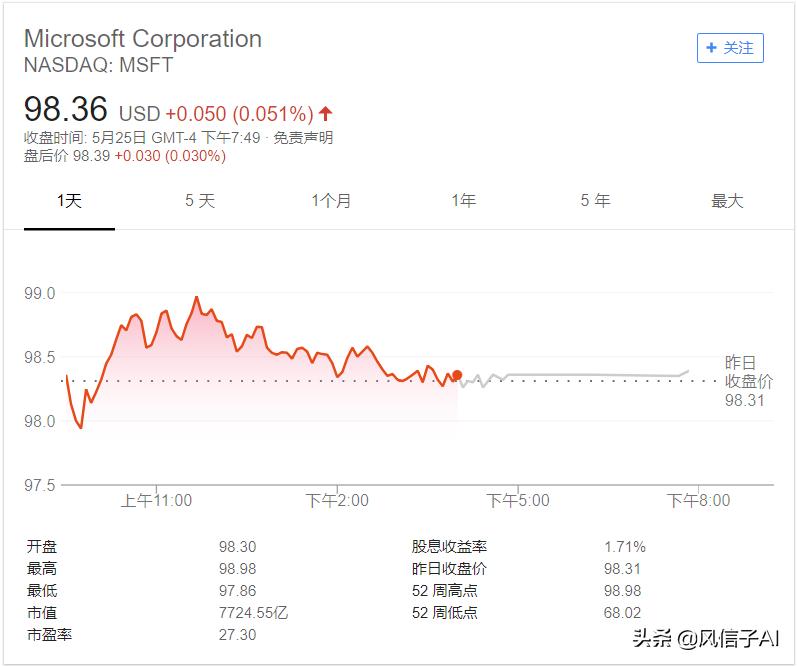Open the 1个月 chart range tab
The width and height of the screenshot is (797, 666).
point(331,201)
